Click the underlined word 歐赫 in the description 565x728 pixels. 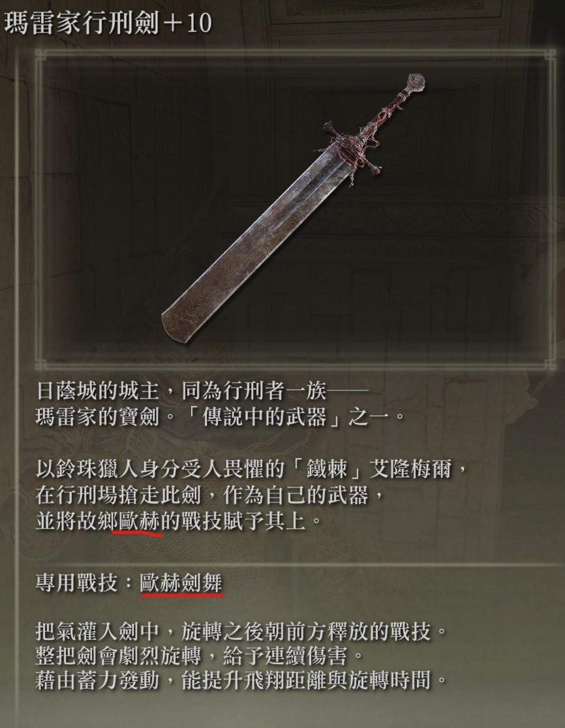tap(139, 521)
